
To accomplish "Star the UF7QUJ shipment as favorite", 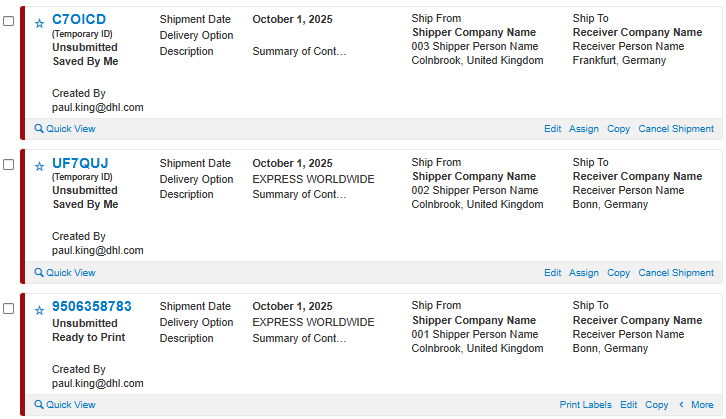I will click(39, 167).
